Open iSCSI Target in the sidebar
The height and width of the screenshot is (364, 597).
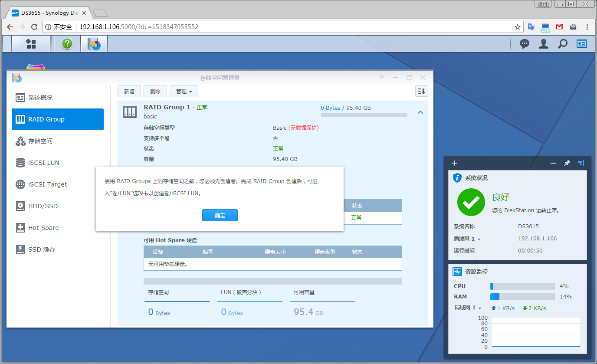tap(58, 184)
